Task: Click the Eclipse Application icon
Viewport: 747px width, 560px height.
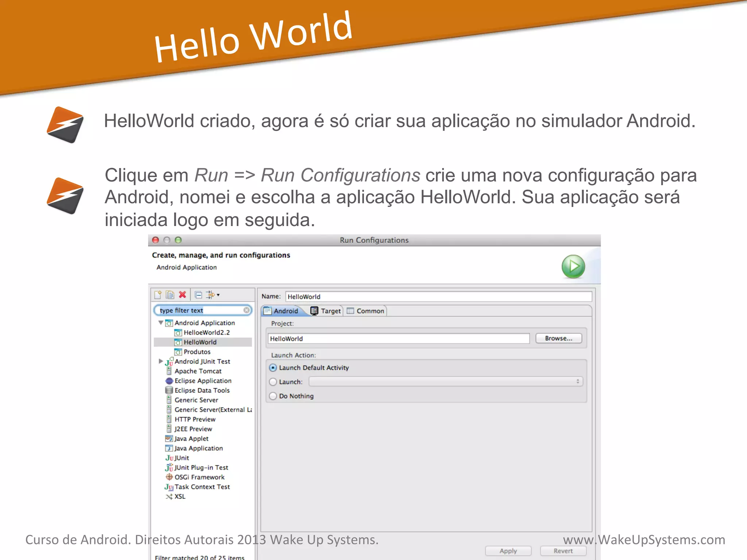Action: tap(169, 381)
